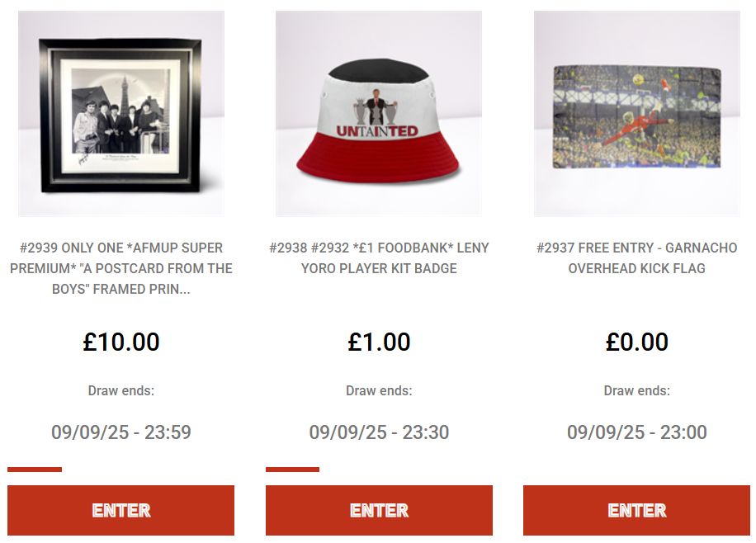This screenshot has width=756, height=543.
Task: View the Untainted bucket hat image
Action: 379,114
